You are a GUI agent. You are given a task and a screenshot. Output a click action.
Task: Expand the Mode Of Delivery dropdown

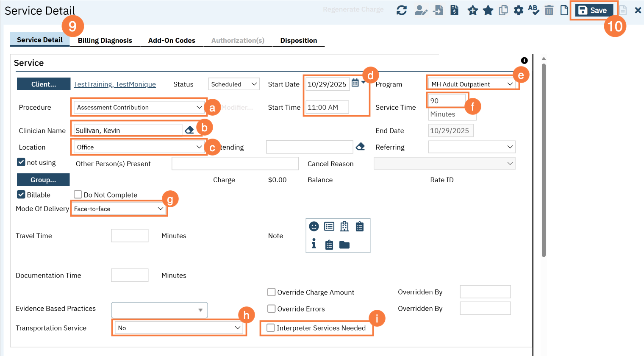pos(119,209)
